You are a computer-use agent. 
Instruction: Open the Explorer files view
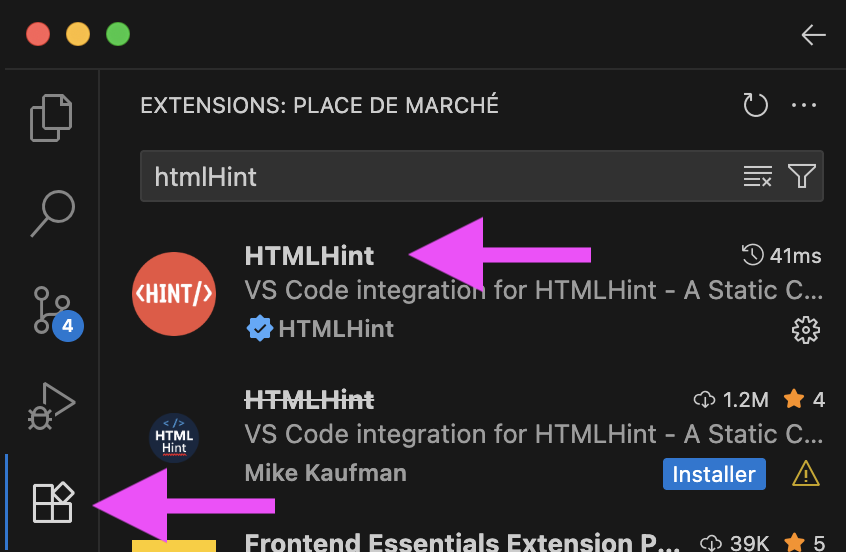pyautogui.click(x=51, y=118)
